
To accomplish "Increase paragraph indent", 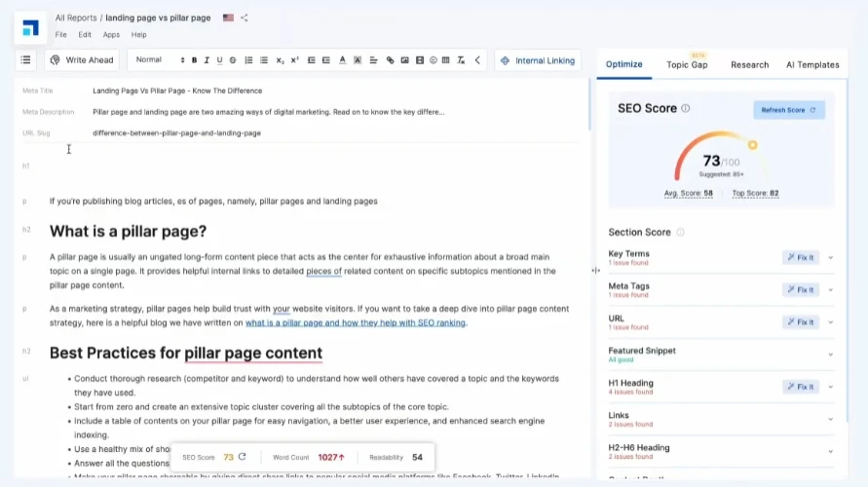I will click(x=326, y=60).
